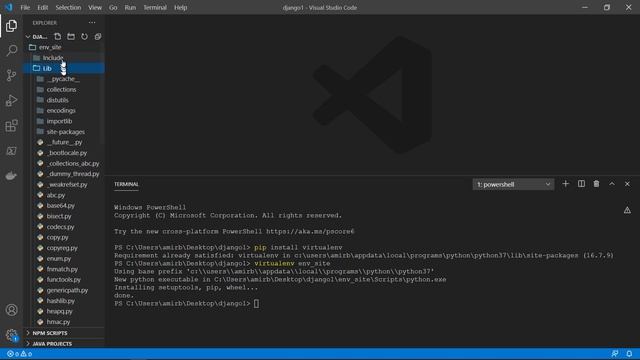Open the Extensions view
Image resolution: width=640 pixels, height=360 pixels.
[11, 126]
